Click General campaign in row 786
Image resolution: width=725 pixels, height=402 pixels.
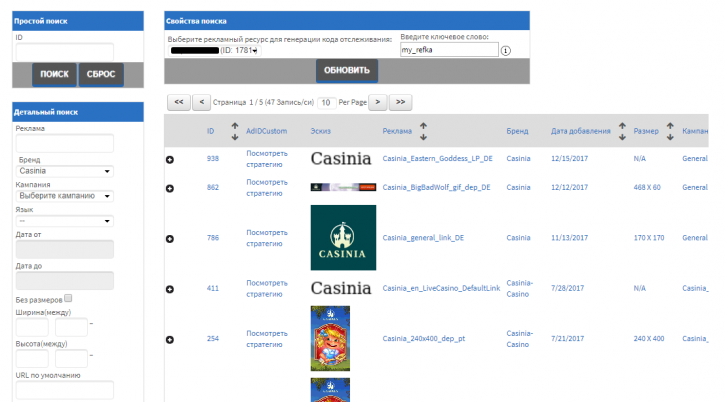695,238
